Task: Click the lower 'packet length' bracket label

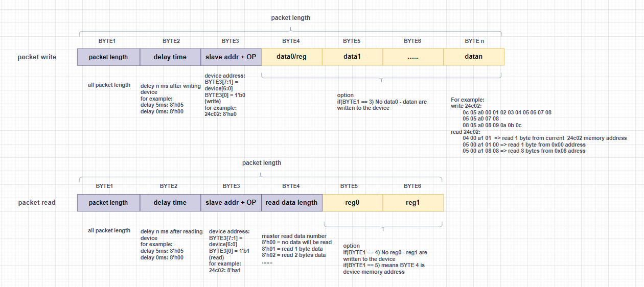Action: 262,163
